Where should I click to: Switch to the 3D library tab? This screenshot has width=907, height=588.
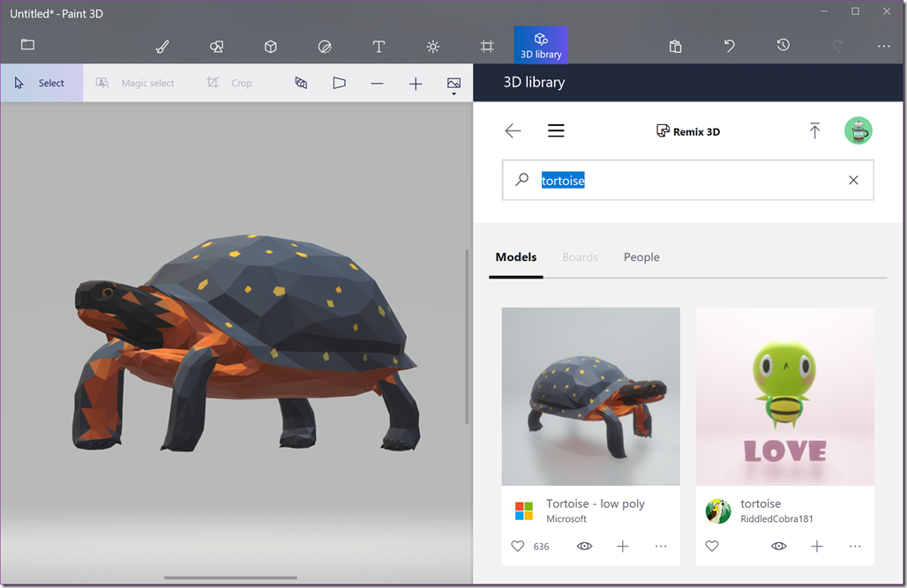tap(541, 45)
